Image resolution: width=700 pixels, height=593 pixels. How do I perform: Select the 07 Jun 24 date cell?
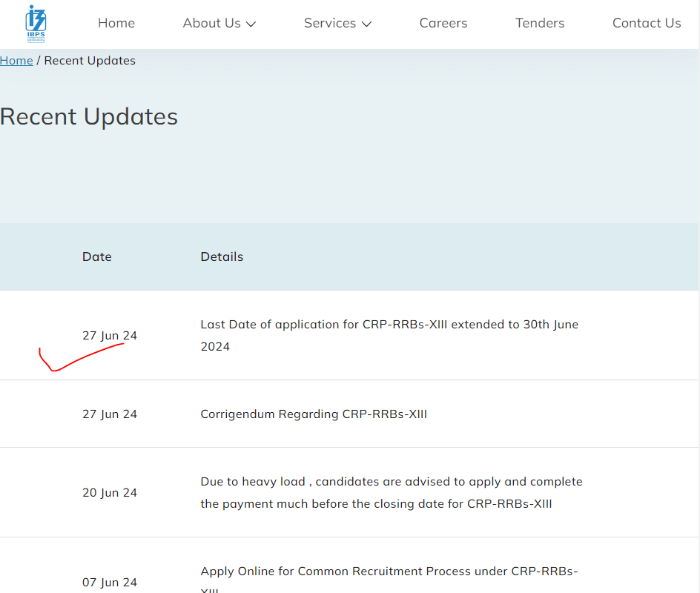(x=110, y=582)
